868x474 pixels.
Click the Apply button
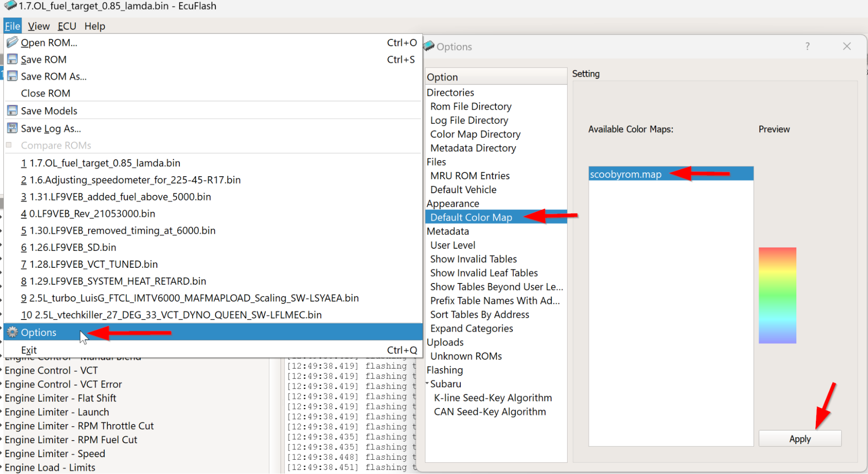coord(800,439)
